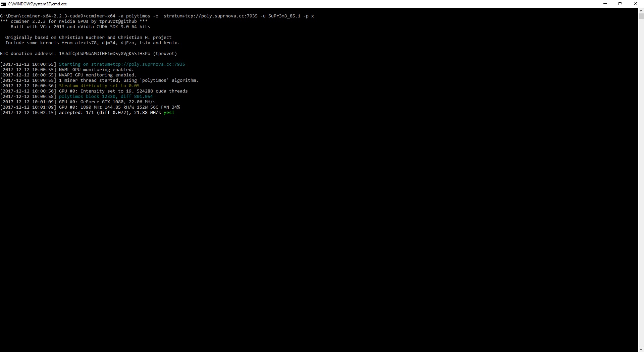Restore down the cmd.exe window
Image resolution: width=644 pixels, height=352 pixels.
(x=620, y=4)
